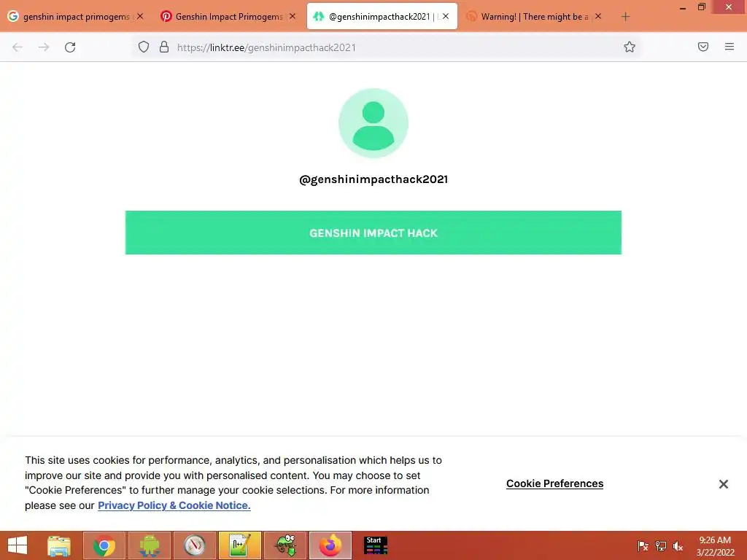747x560 pixels.
Task: Switch to Firefox in the taskbar
Action: coord(330,545)
